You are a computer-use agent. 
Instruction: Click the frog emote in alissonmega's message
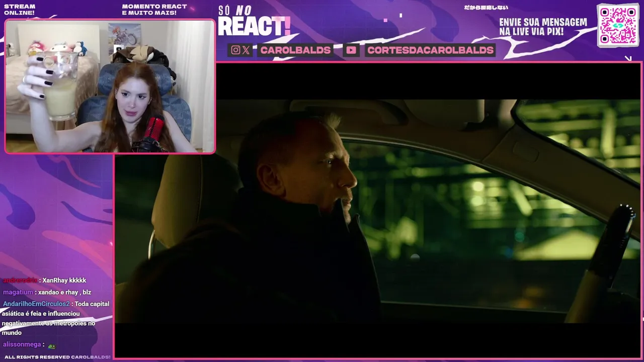[51, 345]
